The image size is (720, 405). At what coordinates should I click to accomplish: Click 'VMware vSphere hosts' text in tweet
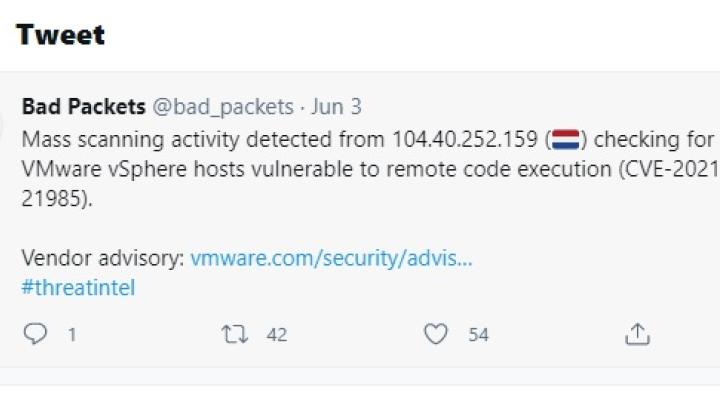click(x=133, y=169)
